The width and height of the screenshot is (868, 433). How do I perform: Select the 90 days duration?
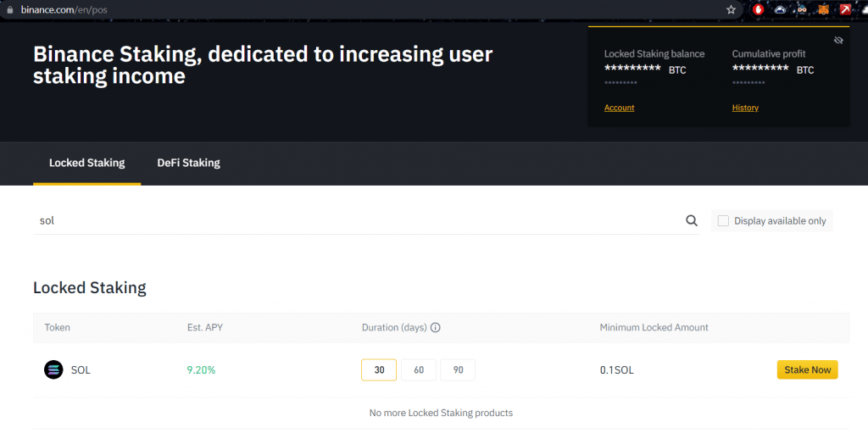coord(458,370)
